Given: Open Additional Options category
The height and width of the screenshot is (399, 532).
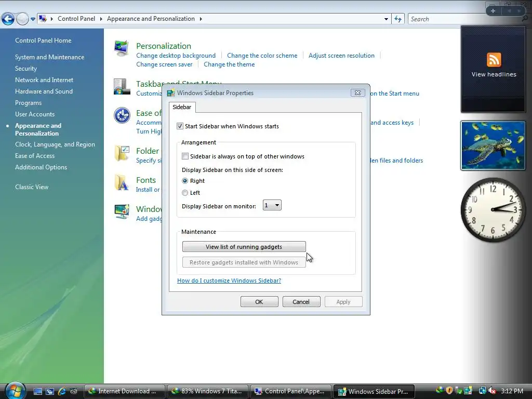Looking at the screenshot, I should pyautogui.click(x=41, y=167).
